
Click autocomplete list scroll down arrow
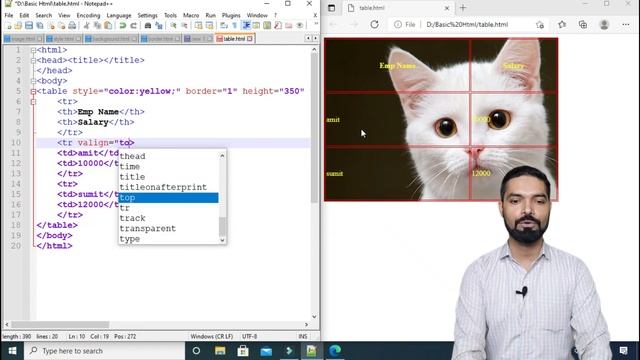point(222,240)
